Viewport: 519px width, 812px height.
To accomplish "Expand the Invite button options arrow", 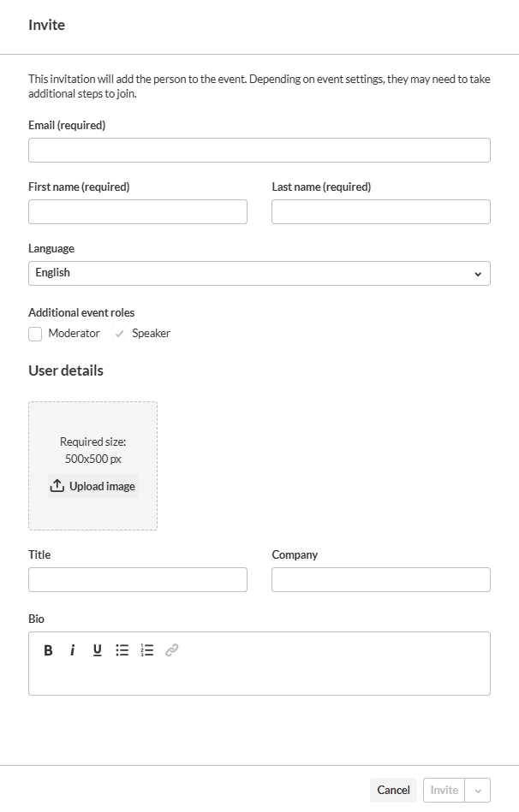I will point(478,791).
